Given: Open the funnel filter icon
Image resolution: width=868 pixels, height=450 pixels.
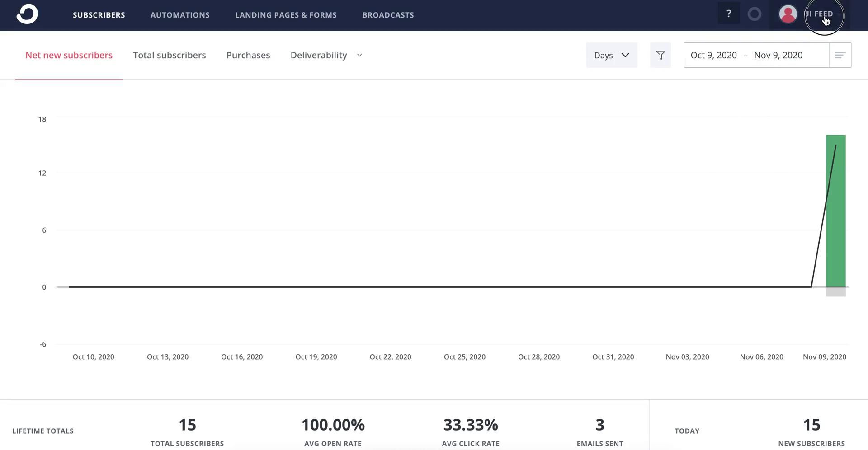Looking at the screenshot, I should point(660,55).
